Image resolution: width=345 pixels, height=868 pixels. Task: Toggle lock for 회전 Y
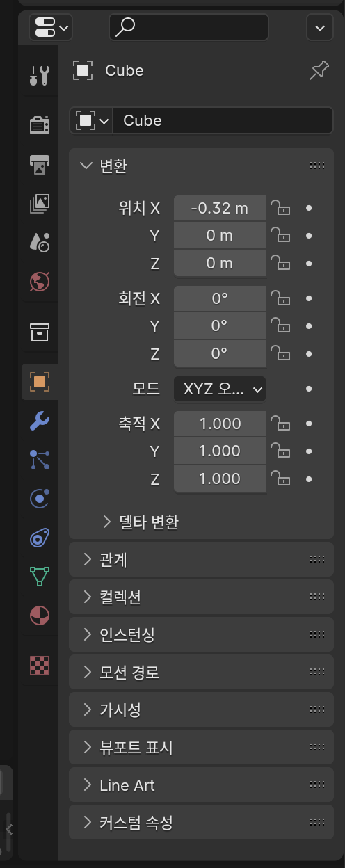280,325
